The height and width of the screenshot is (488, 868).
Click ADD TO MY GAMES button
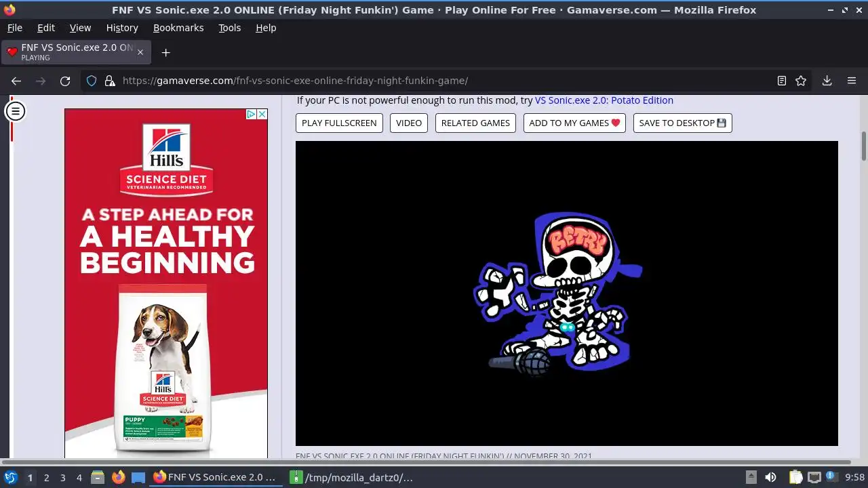[574, 123]
